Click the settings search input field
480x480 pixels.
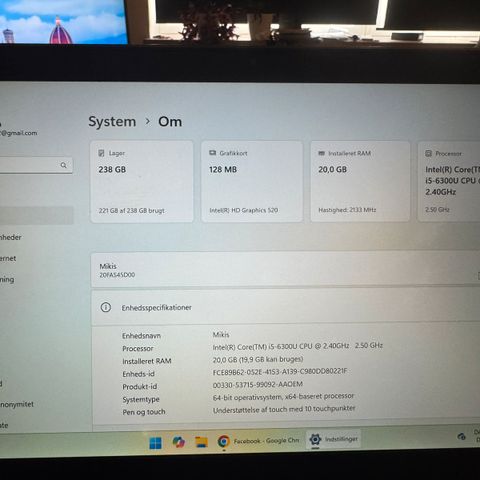click(36, 165)
